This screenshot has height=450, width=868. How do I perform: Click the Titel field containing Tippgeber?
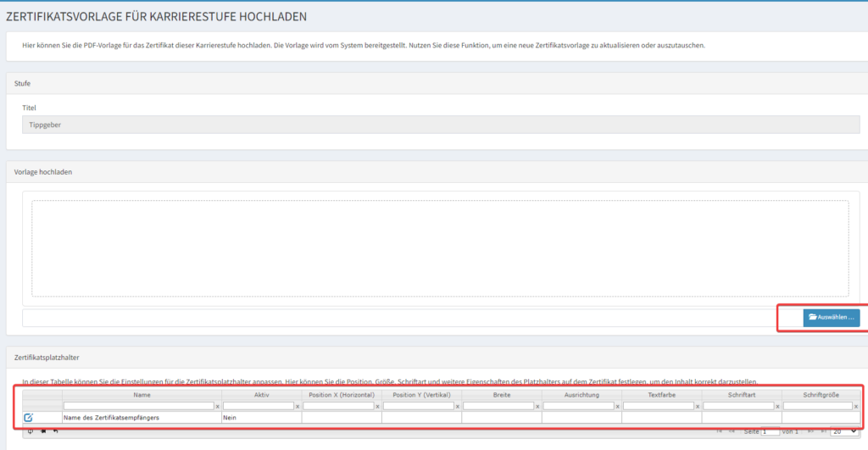click(440, 125)
